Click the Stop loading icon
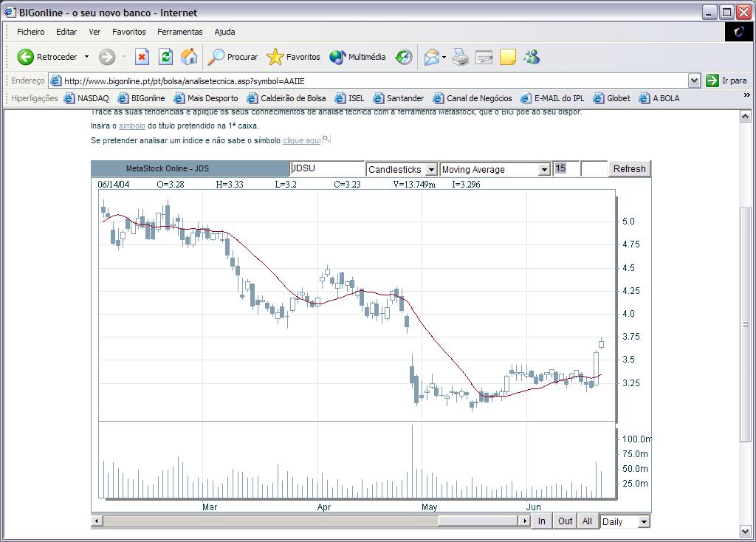 click(142, 57)
